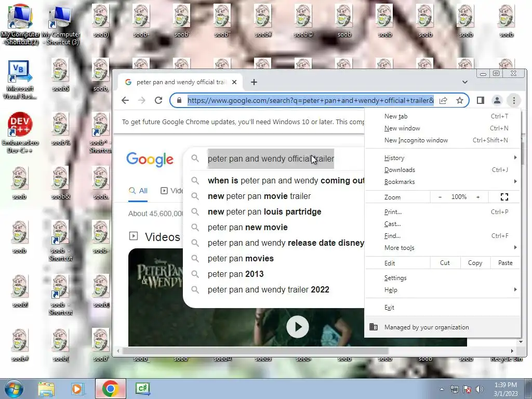Click the Action Center flag tray icon
532x399 pixels.
point(467,390)
